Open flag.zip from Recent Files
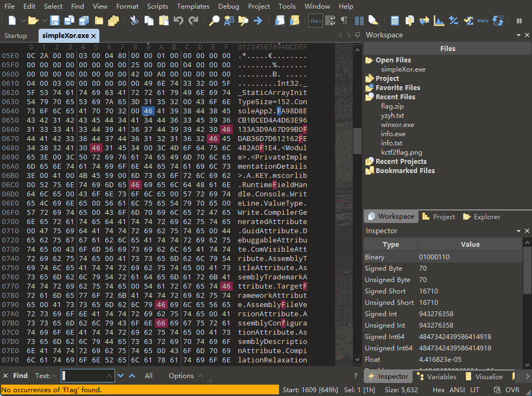This screenshot has width=532, height=396. (392, 106)
